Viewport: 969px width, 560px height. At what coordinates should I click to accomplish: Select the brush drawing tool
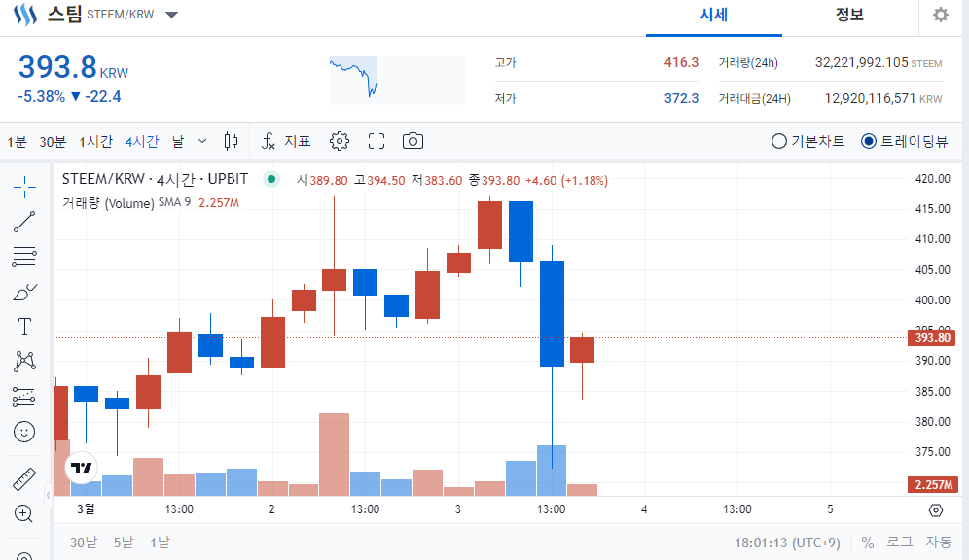24,292
